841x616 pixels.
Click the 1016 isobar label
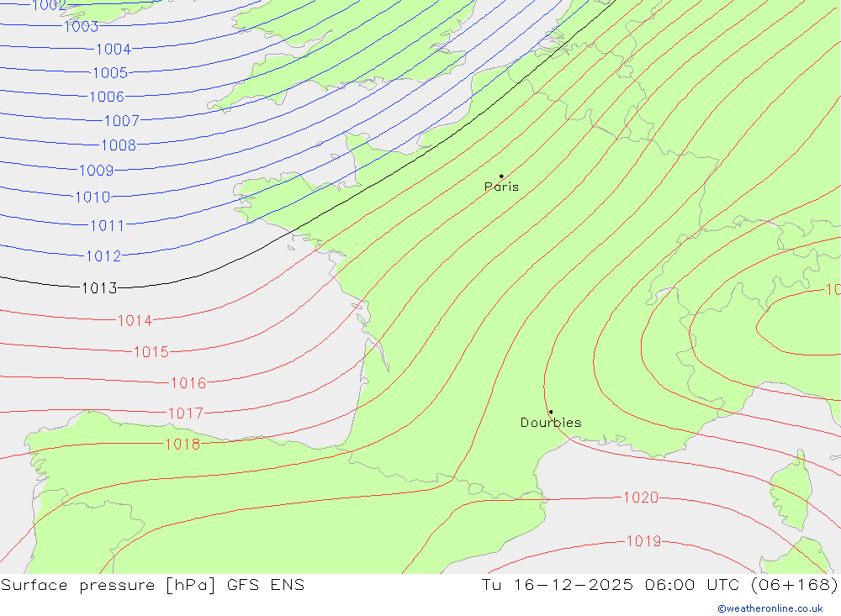tap(188, 382)
